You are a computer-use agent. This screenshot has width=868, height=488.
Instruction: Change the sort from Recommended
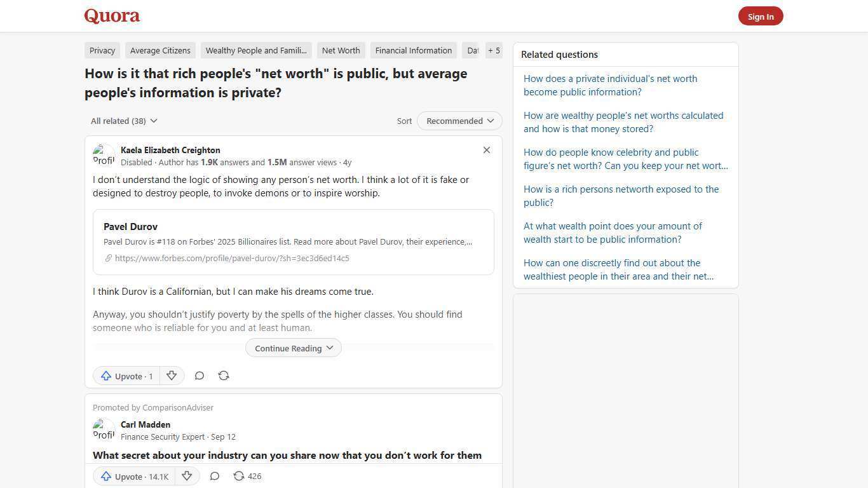point(459,121)
